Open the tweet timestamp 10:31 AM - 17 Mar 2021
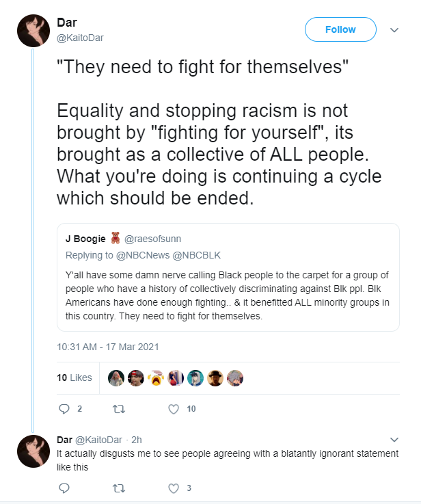 click(107, 347)
